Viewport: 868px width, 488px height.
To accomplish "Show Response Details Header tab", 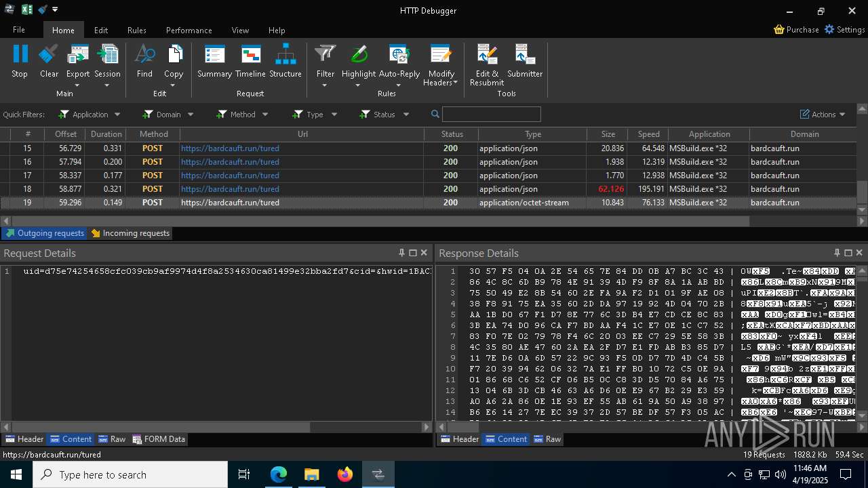I will 460,439.
